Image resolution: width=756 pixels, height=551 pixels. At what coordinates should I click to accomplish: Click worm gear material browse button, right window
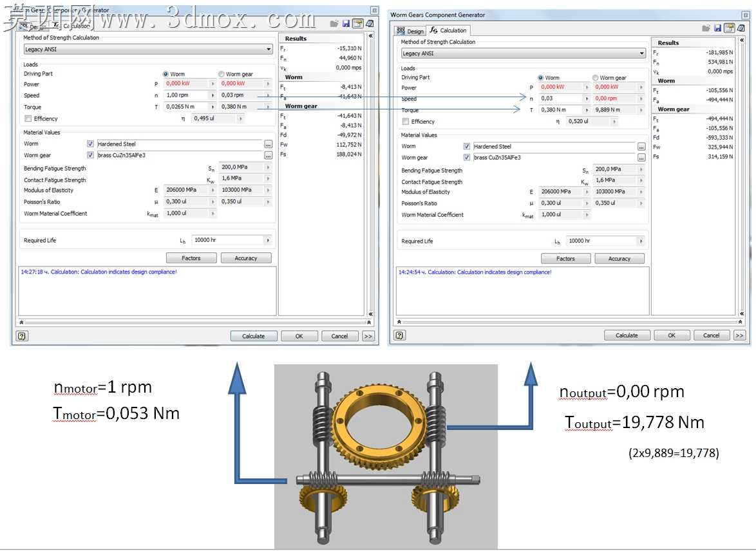click(x=641, y=158)
